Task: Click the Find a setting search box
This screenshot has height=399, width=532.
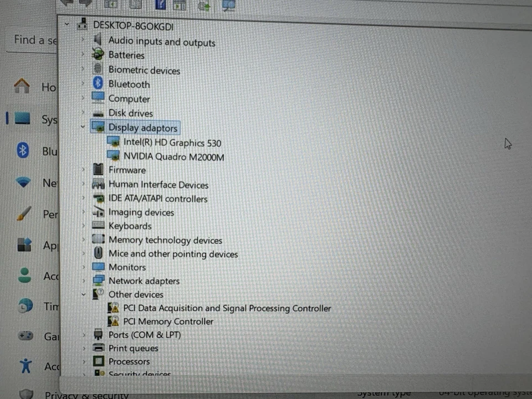Action: (x=33, y=40)
